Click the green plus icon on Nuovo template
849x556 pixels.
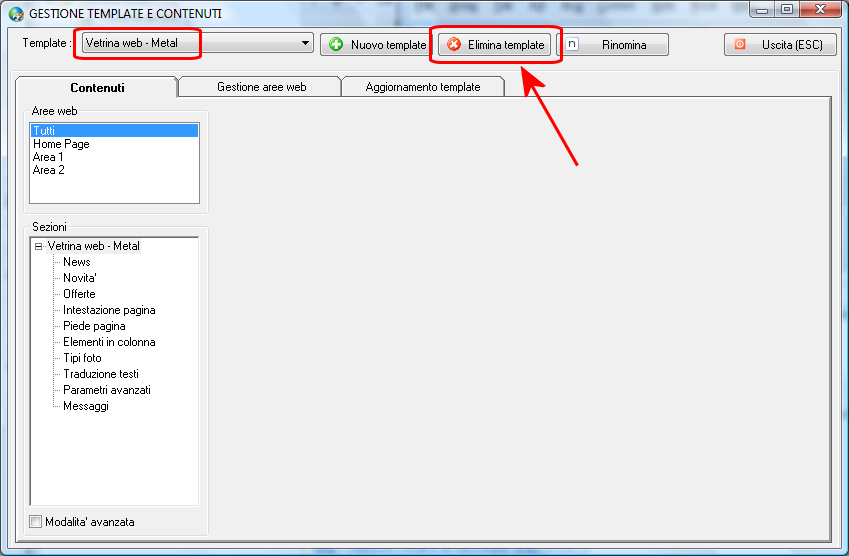tap(336, 44)
